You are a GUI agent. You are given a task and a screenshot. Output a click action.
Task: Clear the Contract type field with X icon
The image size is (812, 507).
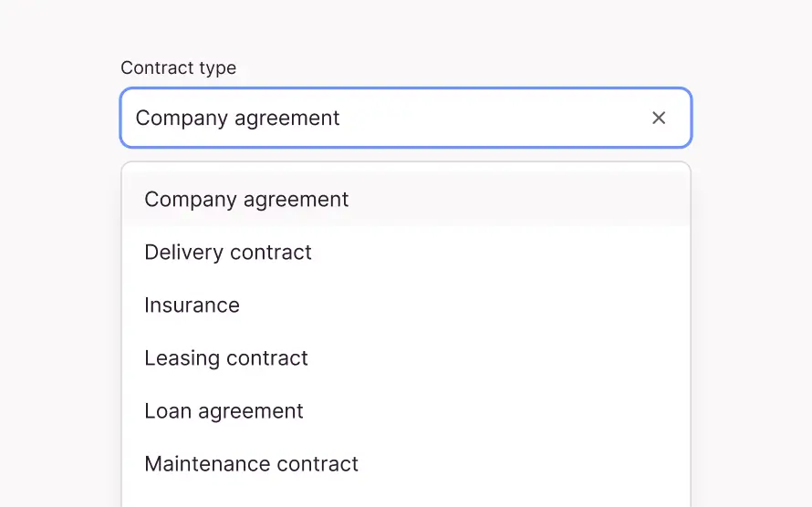659,118
